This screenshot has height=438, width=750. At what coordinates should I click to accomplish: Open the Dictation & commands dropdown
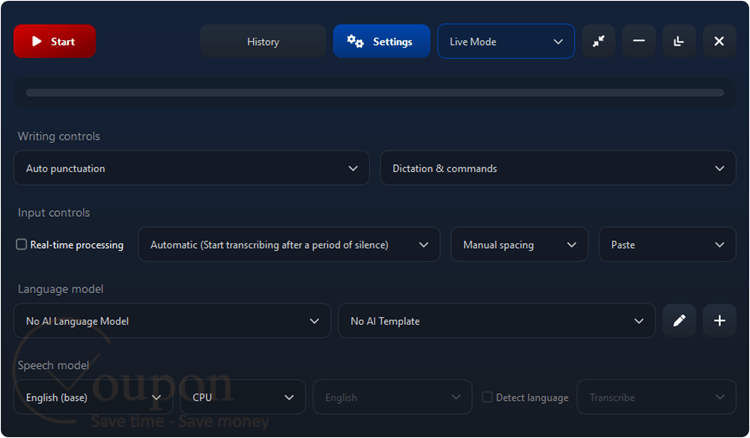(x=558, y=168)
